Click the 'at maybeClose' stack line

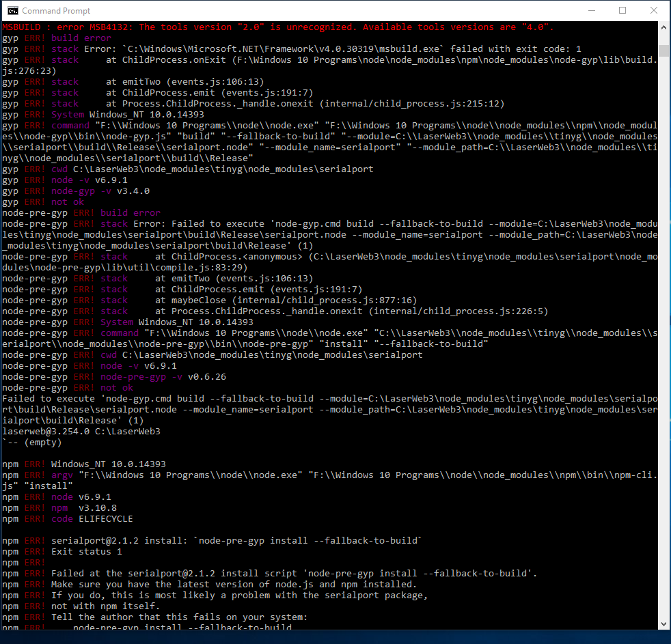point(210,300)
